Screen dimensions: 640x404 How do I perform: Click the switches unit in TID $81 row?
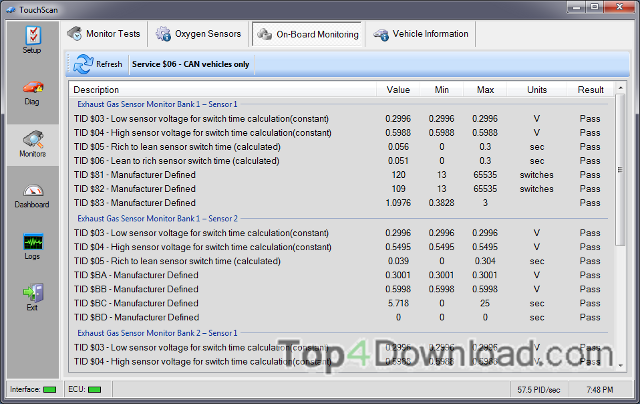pos(537,175)
